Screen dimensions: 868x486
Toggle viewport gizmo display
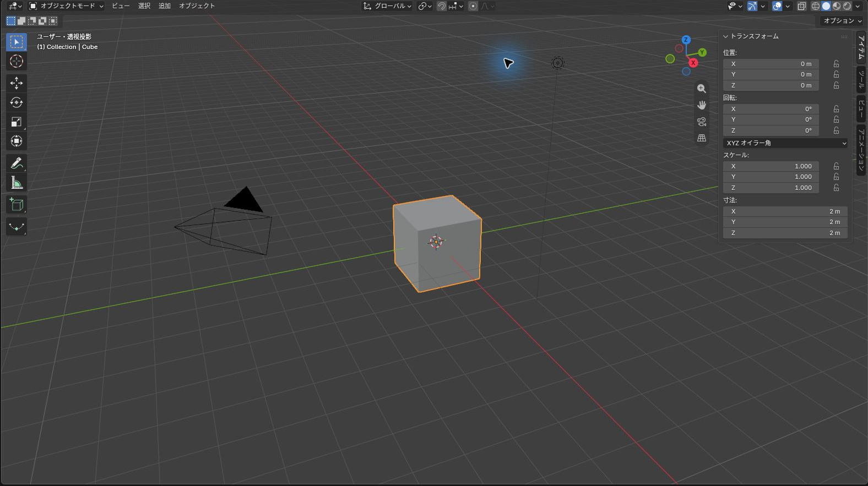click(x=751, y=6)
